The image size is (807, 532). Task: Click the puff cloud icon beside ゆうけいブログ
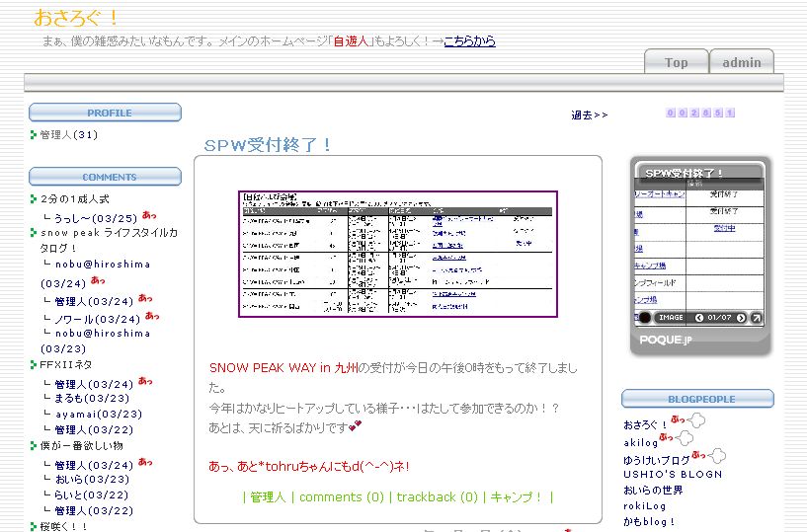tap(717, 455)
